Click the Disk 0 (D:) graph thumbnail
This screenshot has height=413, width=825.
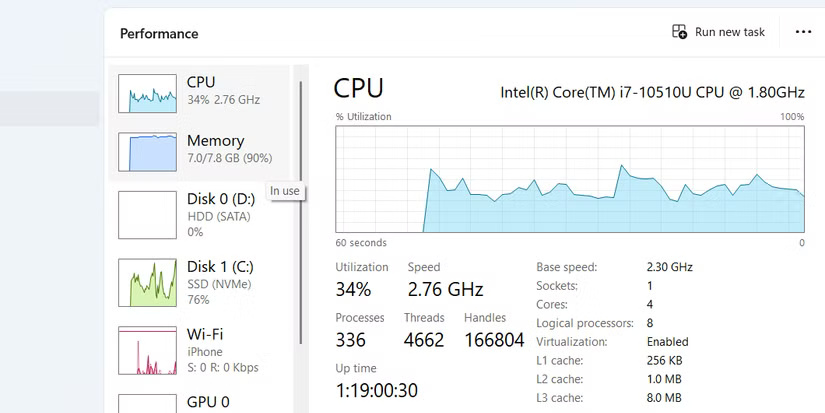click(x=147, y=214)
